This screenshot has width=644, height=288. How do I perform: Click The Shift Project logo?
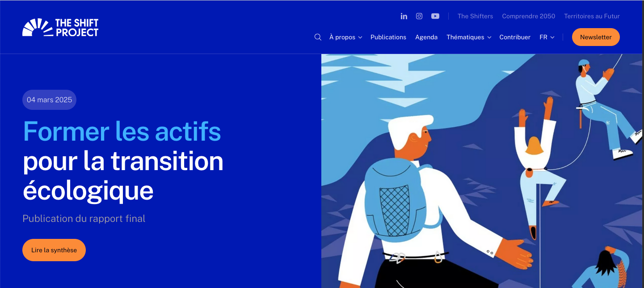tap(60, 27)
